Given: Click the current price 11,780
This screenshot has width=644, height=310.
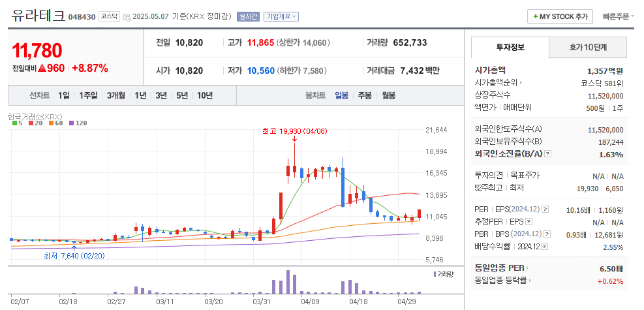Looking at the screenshot, I should click(x=37, y=50).
